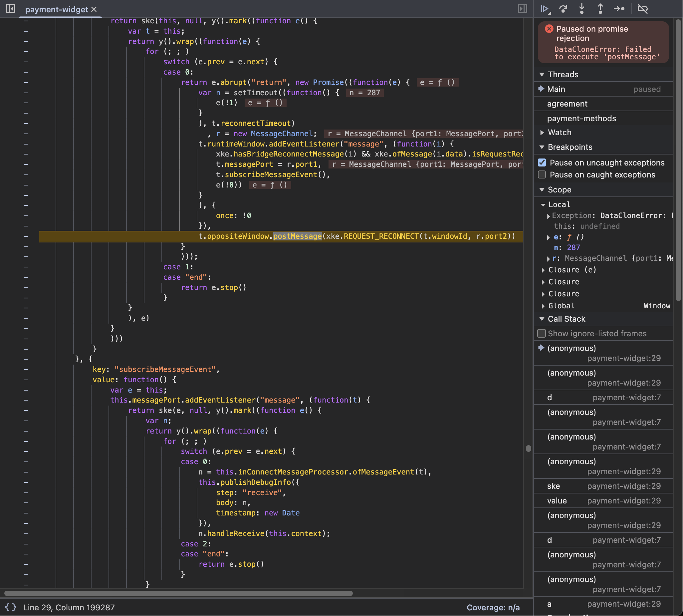Click the publishDebugInfo call in code
This screenshot has width=683, height=616.
click(x=255, y=482)
